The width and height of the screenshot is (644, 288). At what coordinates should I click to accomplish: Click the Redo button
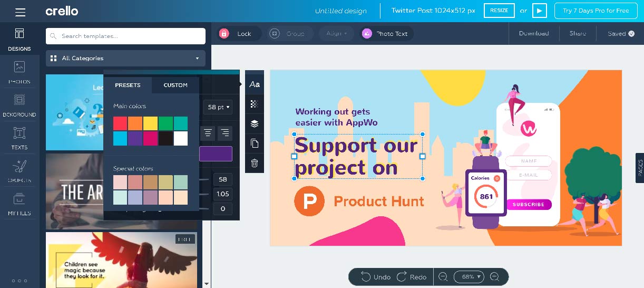coord(412,277)
